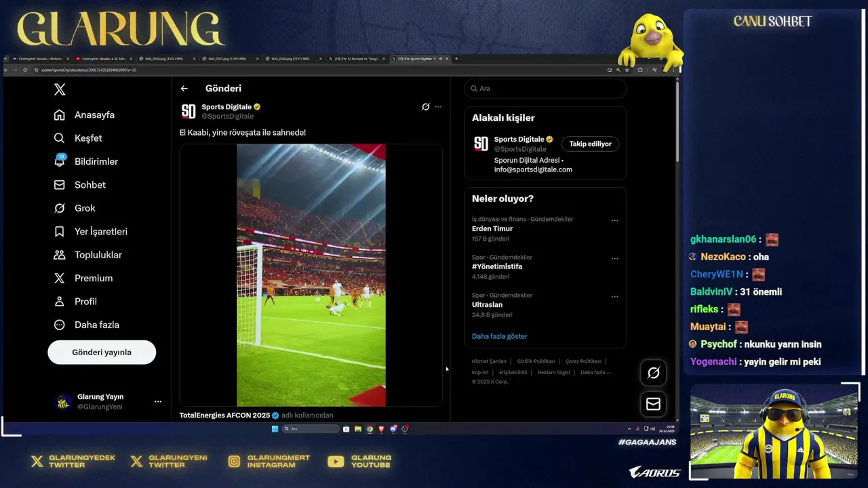
Task: Click the Ara search field on X
Action: 545,89
